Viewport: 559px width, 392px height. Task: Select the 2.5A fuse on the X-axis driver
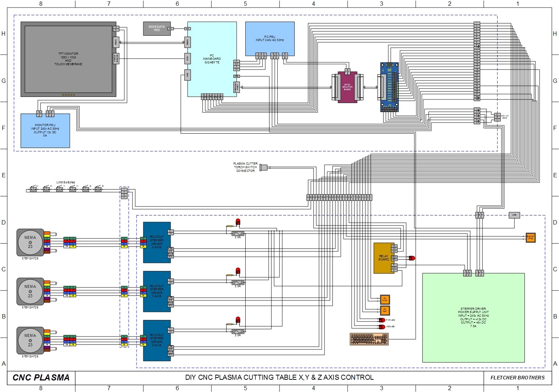point(238,233)
